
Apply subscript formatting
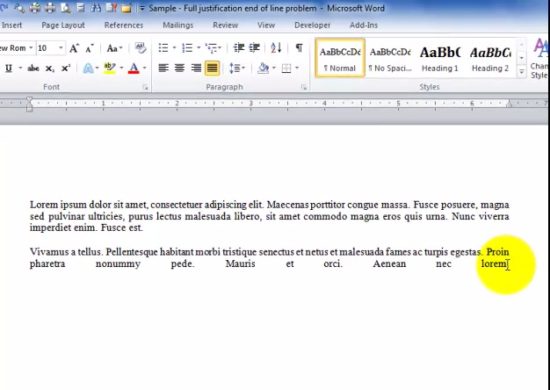point(50,68)
